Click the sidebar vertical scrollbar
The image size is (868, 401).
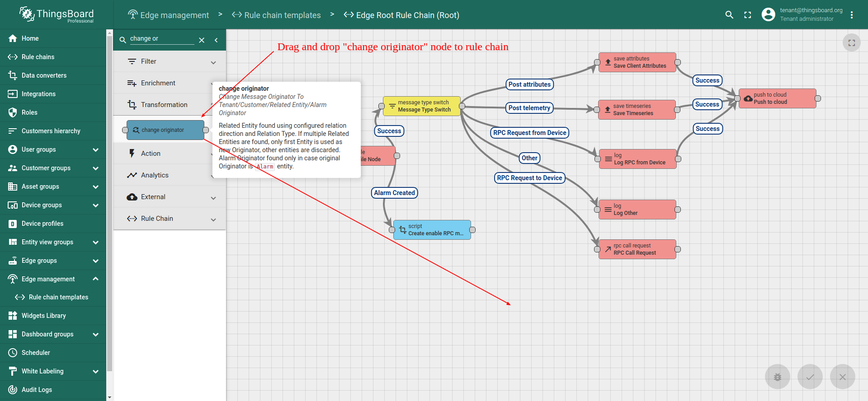pos(109,203)
